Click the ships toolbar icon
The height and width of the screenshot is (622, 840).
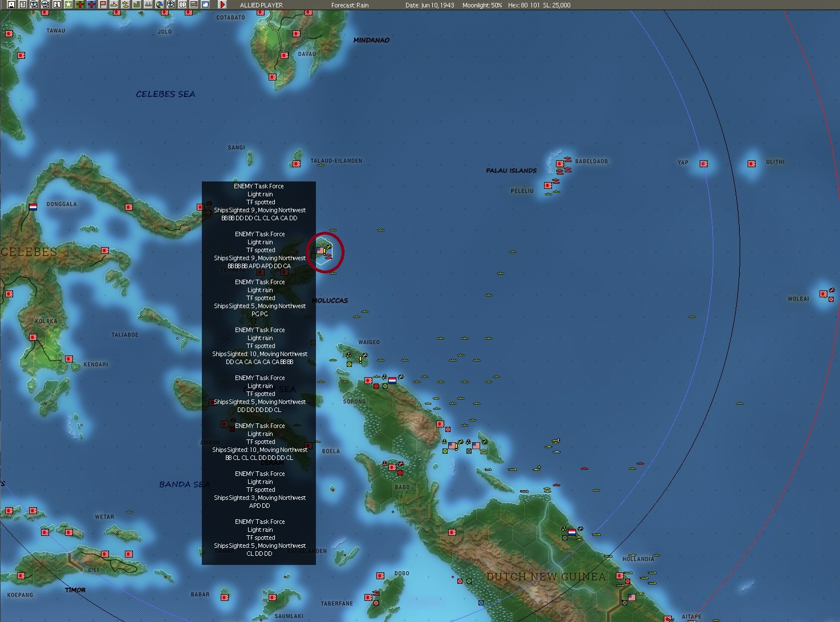(148, 5)
